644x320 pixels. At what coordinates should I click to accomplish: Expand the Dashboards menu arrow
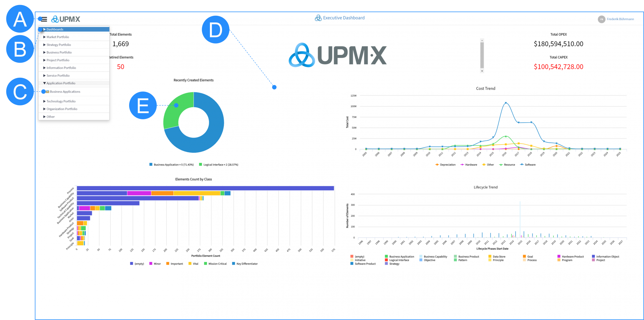click(x=44, y=29)
